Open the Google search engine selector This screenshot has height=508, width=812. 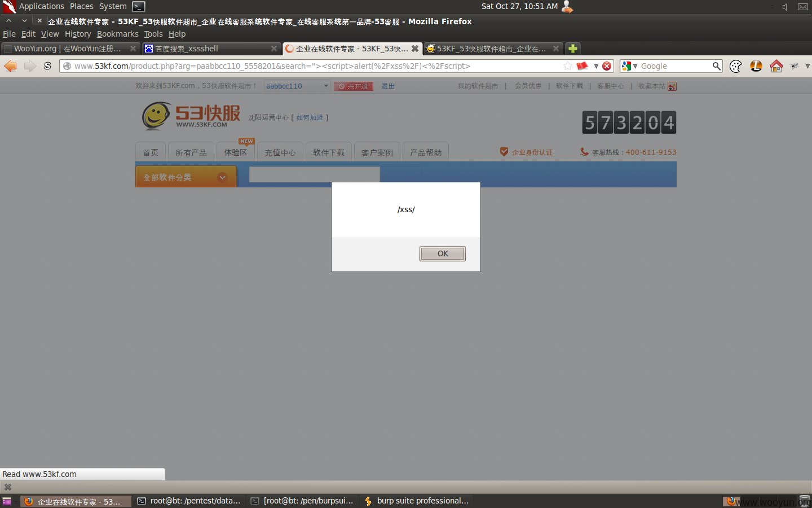point(629,66)
